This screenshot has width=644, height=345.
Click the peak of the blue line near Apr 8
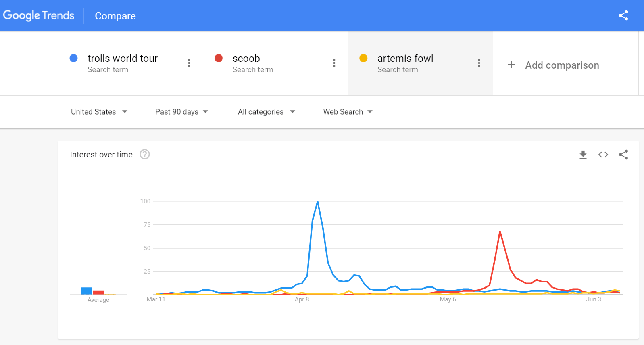(317, 202)
